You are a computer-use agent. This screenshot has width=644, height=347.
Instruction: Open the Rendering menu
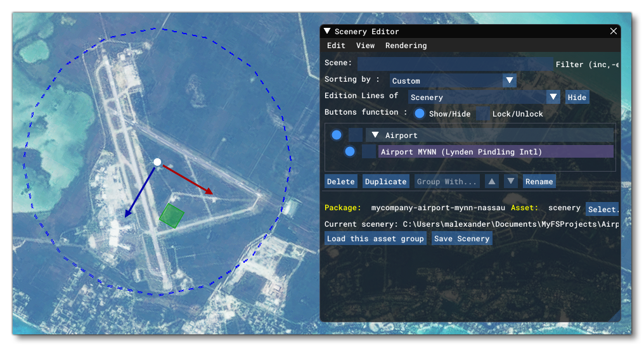406,46
